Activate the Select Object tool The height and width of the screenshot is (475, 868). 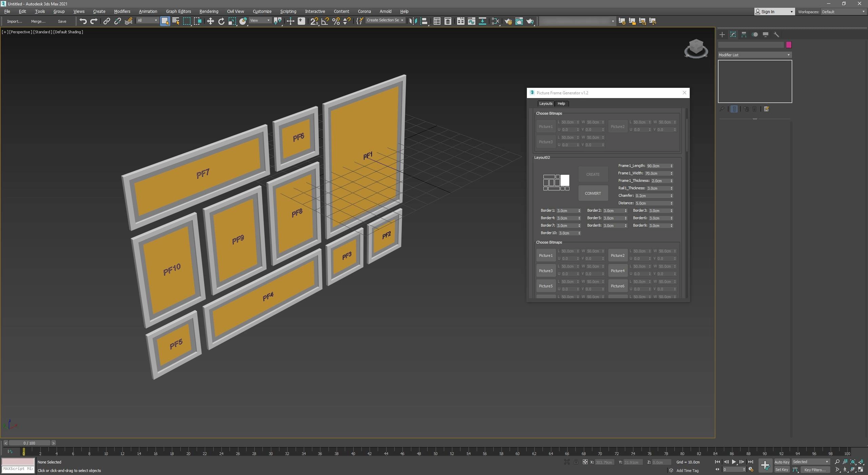[x=165, y=21]
